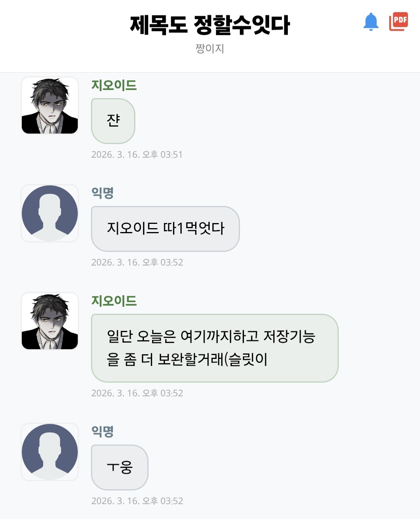
Task: Select the ㅜ웅 message bubble
Action: click(120, 467)
